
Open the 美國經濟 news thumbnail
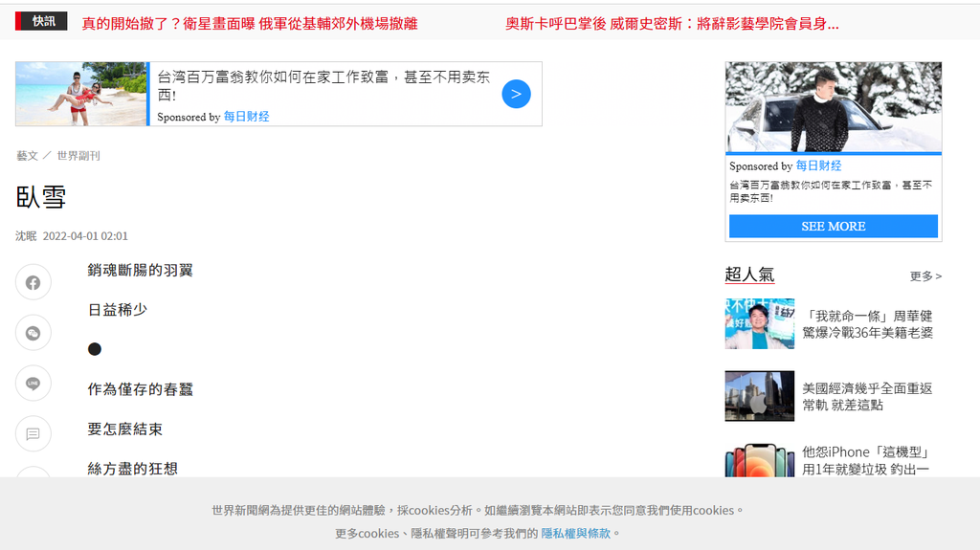[x=759, y=396]
